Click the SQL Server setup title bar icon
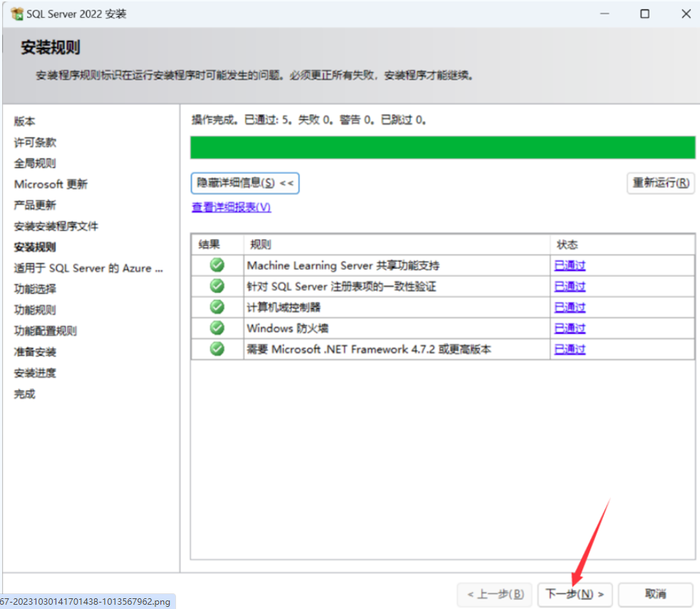 [17, 14]
